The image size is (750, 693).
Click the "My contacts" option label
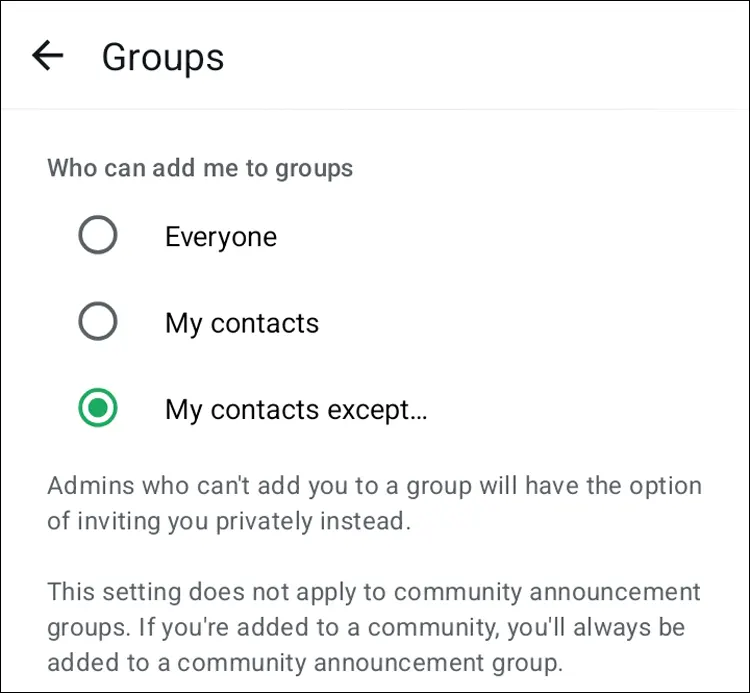(242, 323)
